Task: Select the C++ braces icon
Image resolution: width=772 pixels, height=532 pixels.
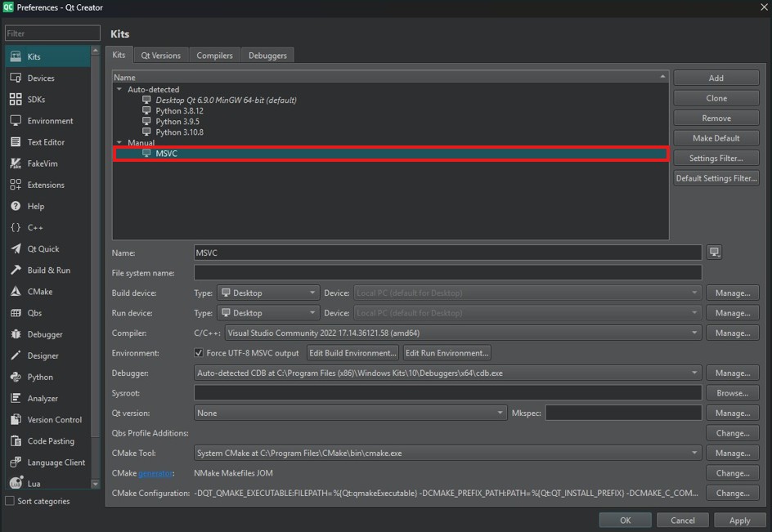Action: coord(16,227)
